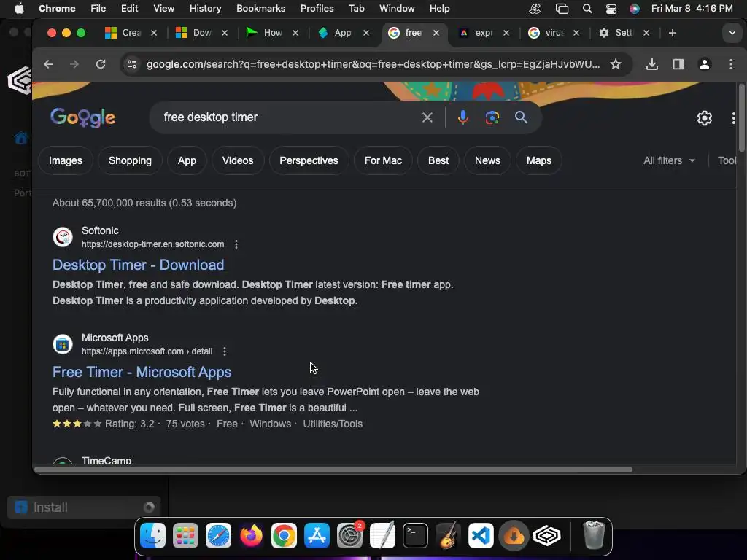Screen dimensions: 747x560
Task: Open the Bookmarks menu
Action: (260, 9)
